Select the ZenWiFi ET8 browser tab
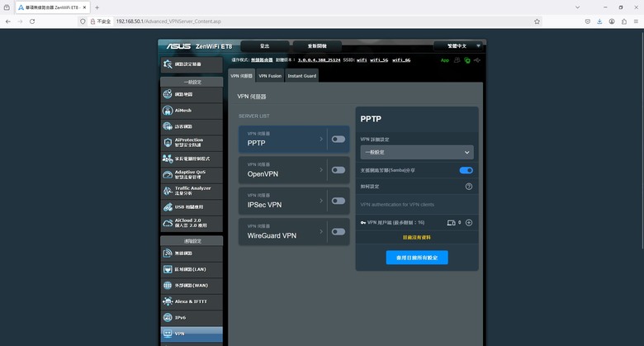This screenshot has width=644, height=346. pyautogui.click(x=52, y=7)
